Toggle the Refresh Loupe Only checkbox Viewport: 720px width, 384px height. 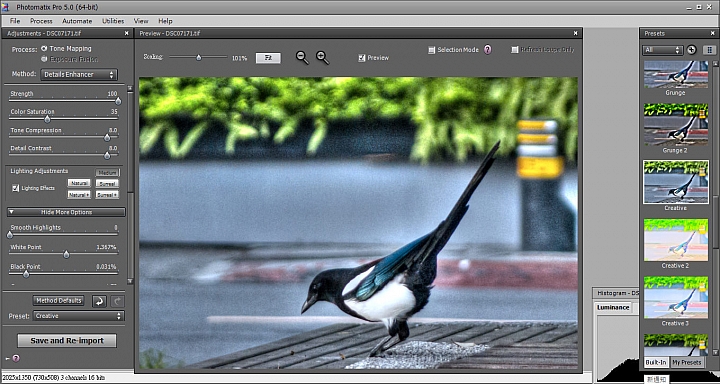[514, 50]
